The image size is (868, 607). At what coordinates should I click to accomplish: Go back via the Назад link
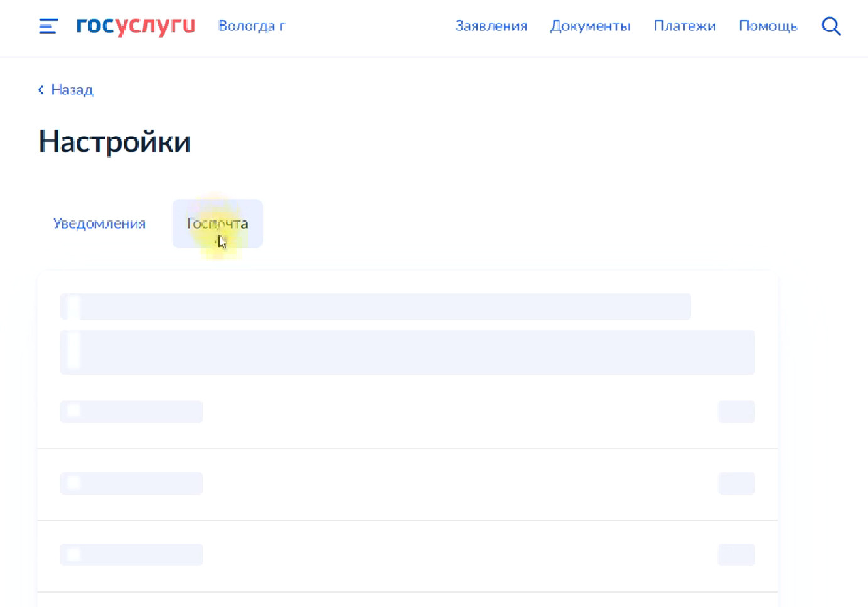(x=72, y=90)
